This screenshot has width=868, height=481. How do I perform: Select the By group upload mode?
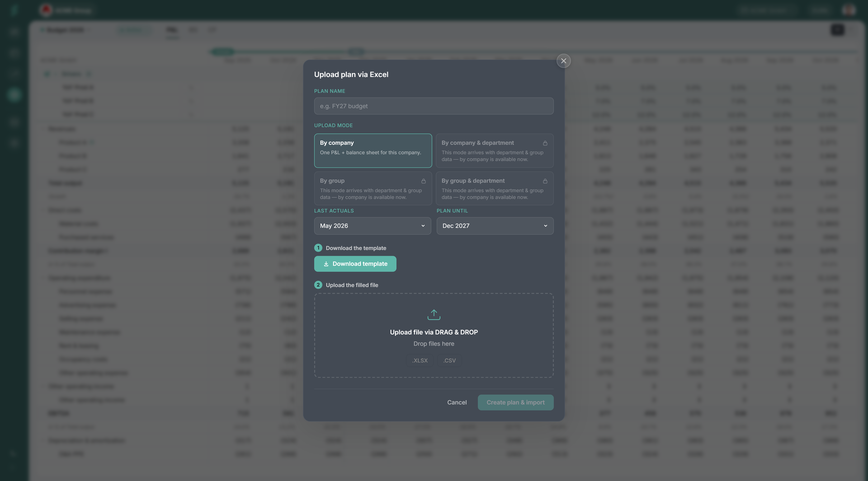[373, 188]
